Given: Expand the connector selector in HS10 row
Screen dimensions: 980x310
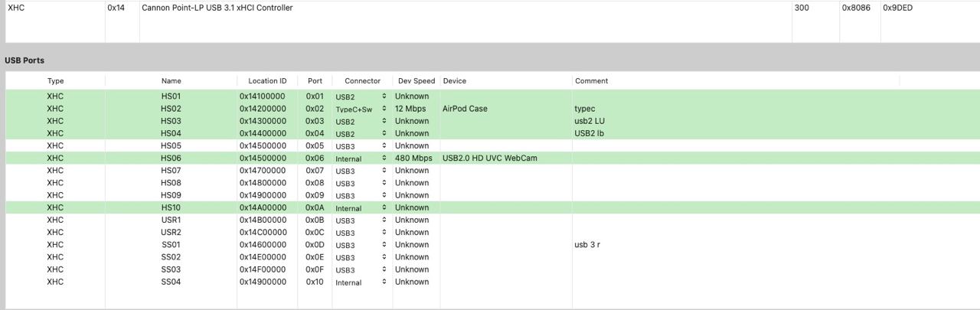Looking at the screenshot, I should coord(361,208).
